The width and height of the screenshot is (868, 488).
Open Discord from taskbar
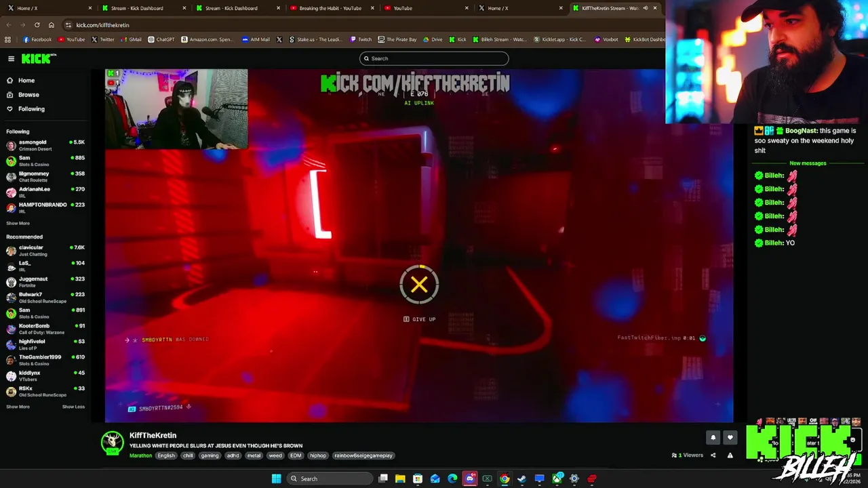(x=470, y=479)
